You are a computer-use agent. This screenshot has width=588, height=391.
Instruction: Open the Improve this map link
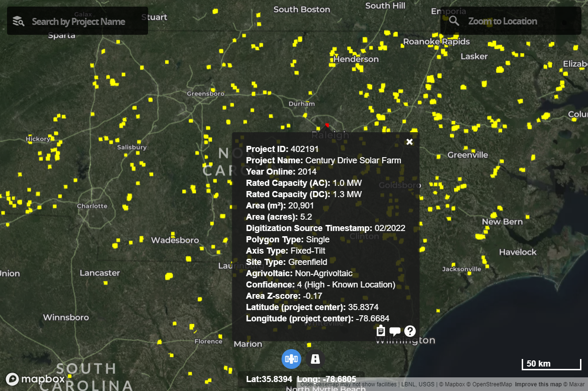[537, 384]
